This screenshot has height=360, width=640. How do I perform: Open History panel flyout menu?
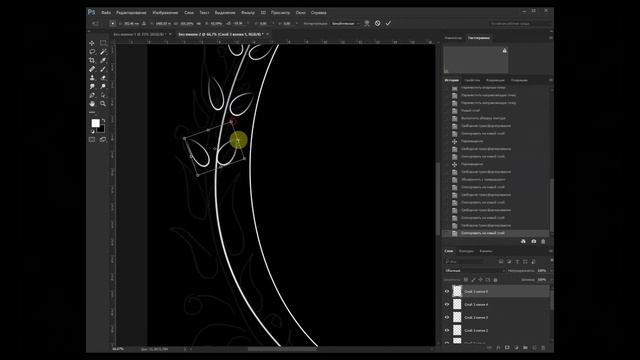551,80
